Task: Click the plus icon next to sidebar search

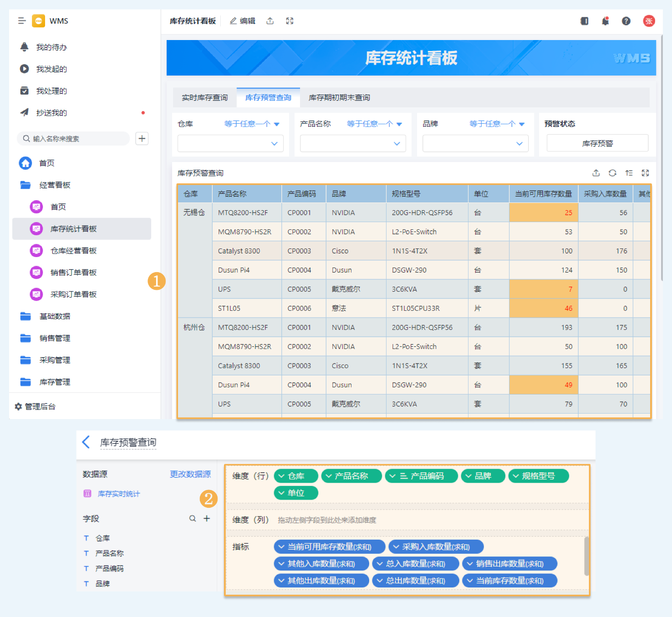Action: [x=142, y=138]
